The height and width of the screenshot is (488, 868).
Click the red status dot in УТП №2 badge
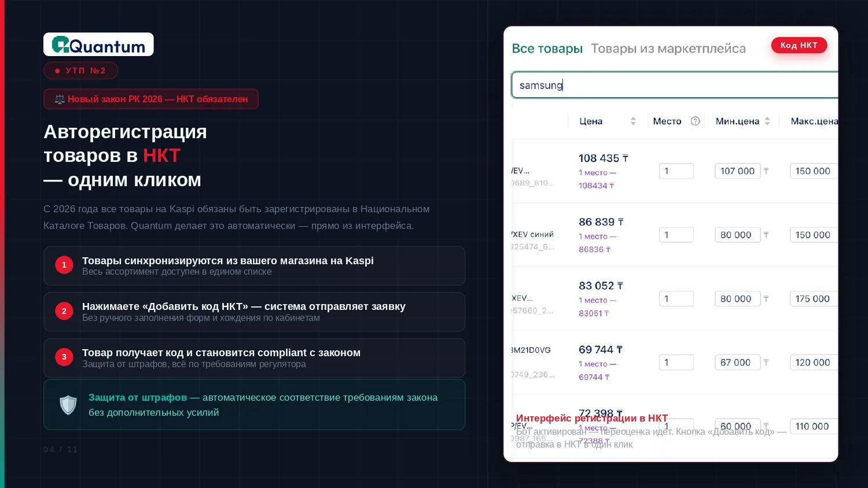(57, 71)
